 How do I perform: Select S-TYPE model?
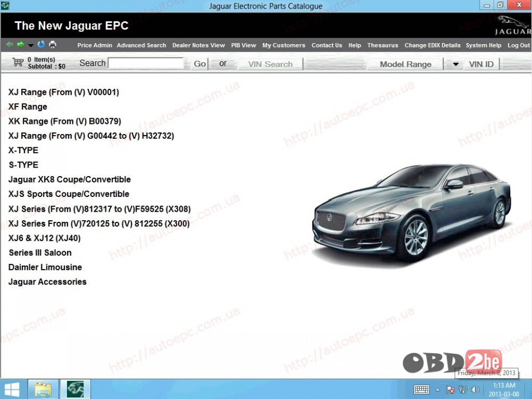[x=23, y=165]
